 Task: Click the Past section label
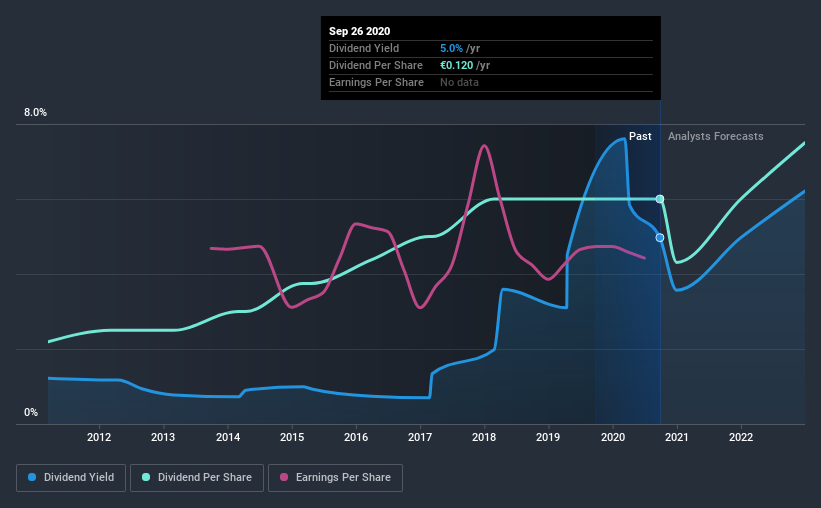point(640,136)
